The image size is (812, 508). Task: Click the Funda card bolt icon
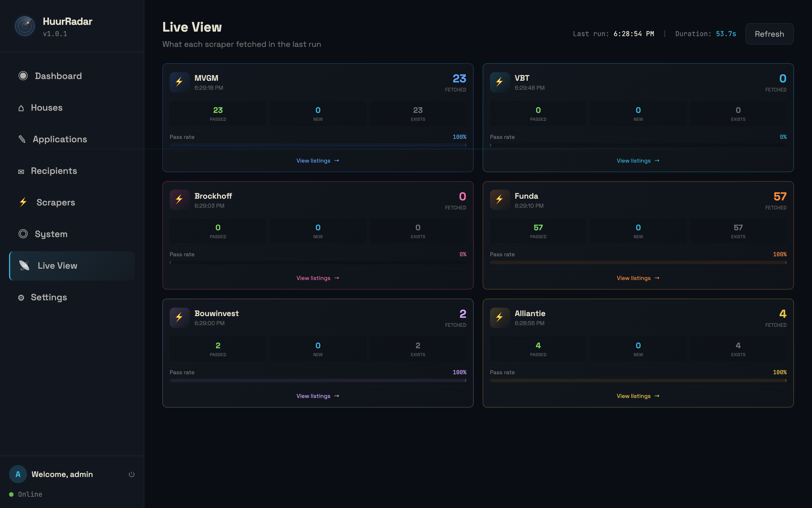coord(500,200)
